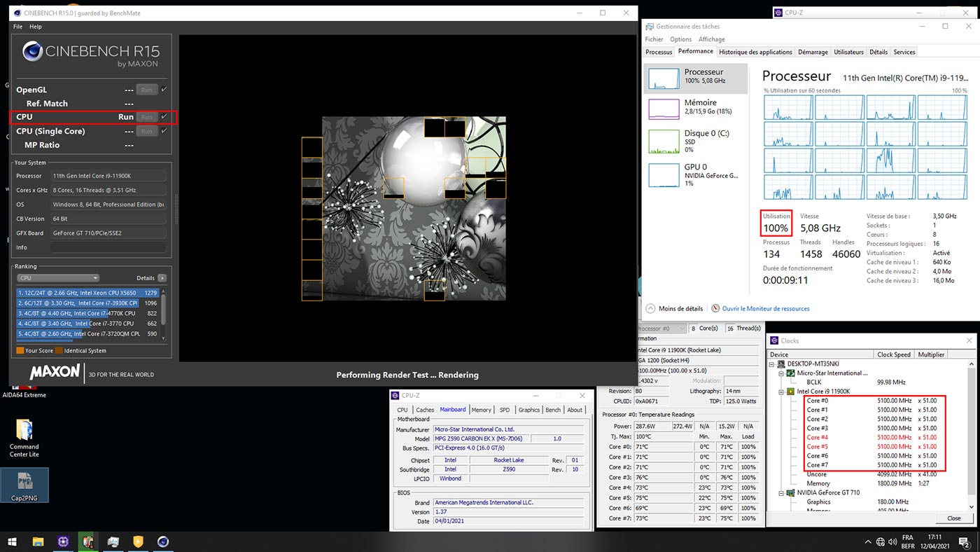Toggle the CPU (Single Core) checkbox
This screenshot has height=552, width=980.
pos(164,131)
